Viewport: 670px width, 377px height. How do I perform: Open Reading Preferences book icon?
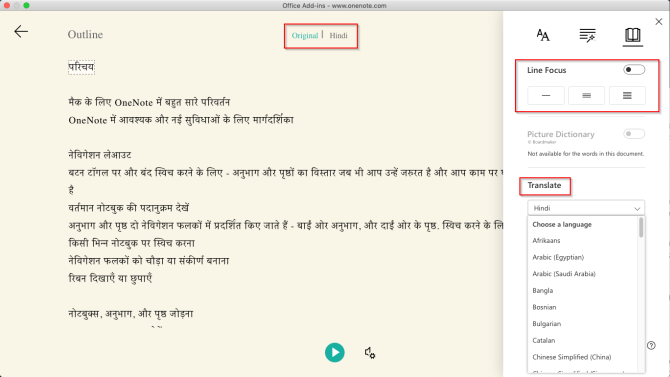coord(632,35)
